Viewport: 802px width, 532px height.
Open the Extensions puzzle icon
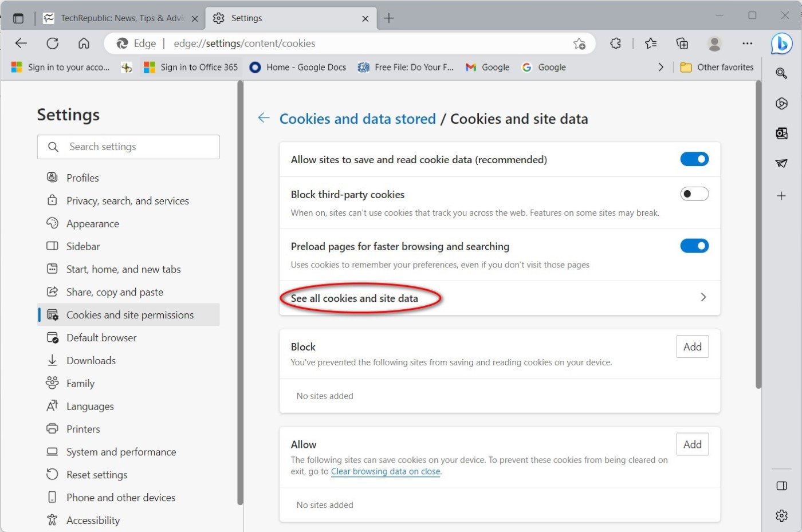pyautogui.click(x=616, y=44)
